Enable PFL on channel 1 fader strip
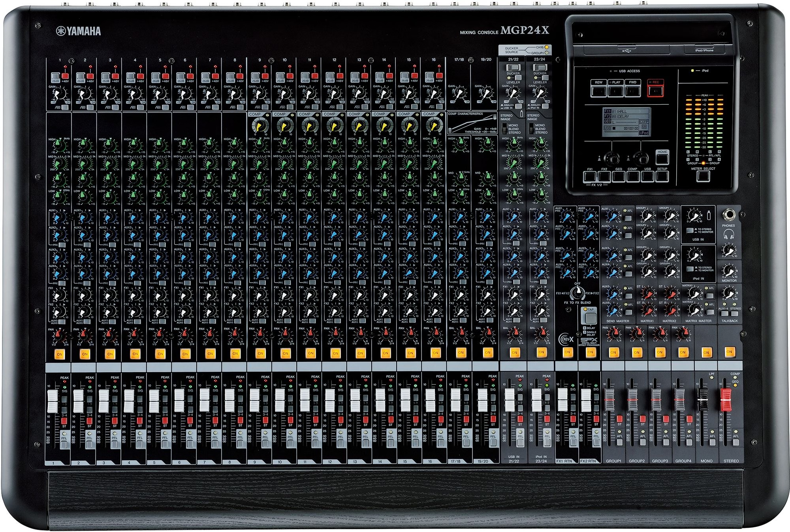 click(x=64, y=445)
